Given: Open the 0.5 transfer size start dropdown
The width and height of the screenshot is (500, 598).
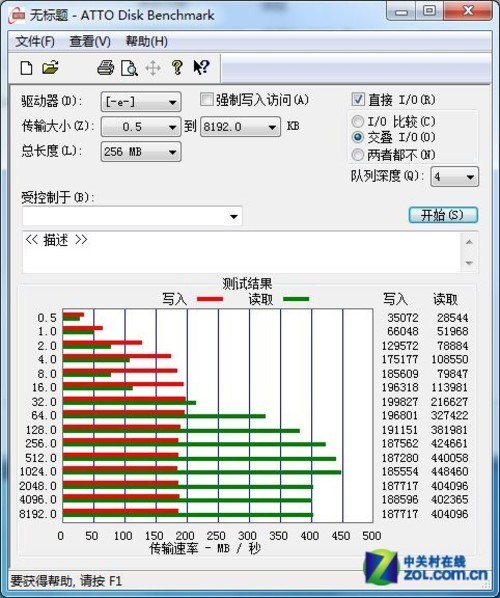Looking at the screenshot, I should 141,127.
